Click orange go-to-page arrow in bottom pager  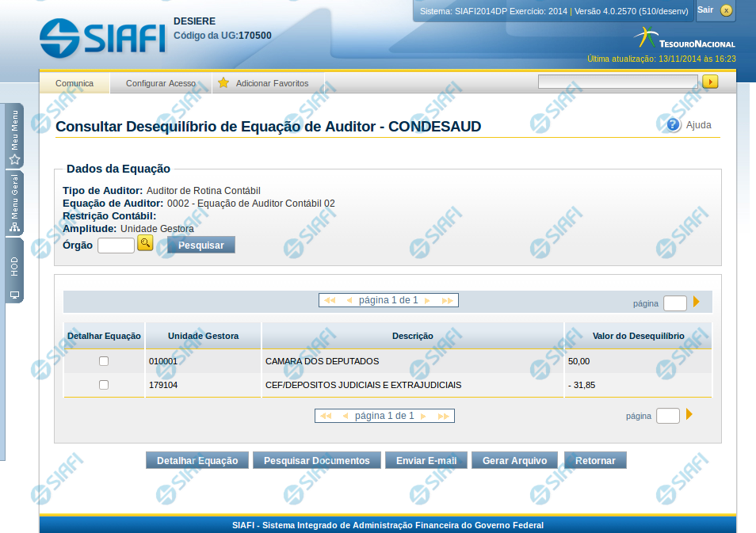(689, 414)
